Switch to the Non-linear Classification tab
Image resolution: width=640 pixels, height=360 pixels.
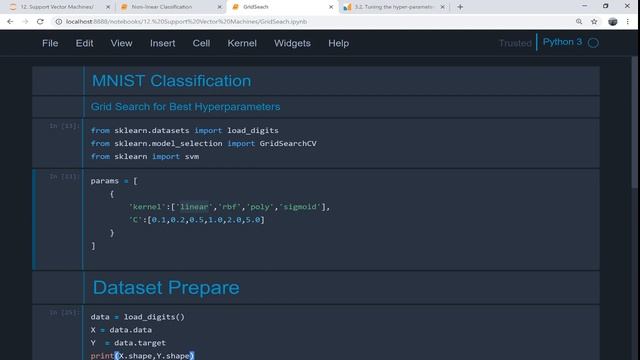tap(162, 7)
